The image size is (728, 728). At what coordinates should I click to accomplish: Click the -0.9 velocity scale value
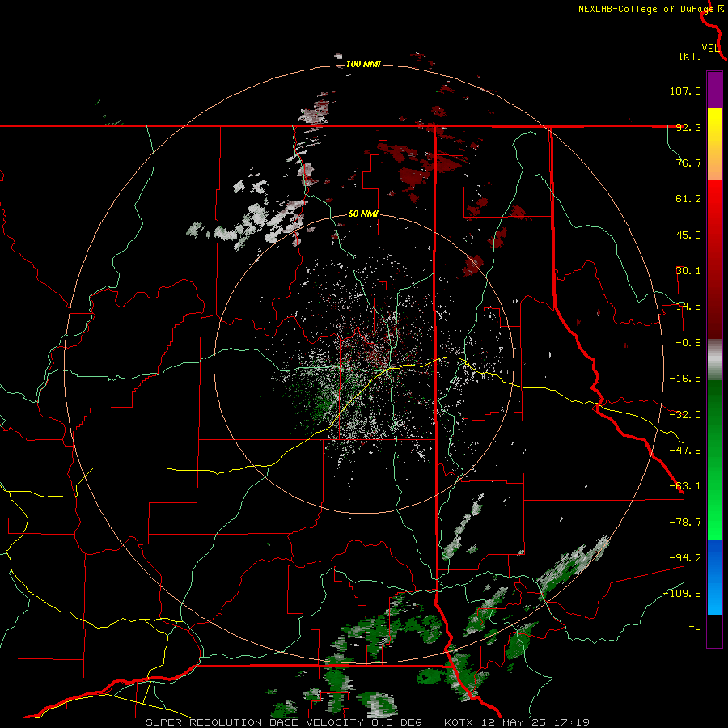688,343
